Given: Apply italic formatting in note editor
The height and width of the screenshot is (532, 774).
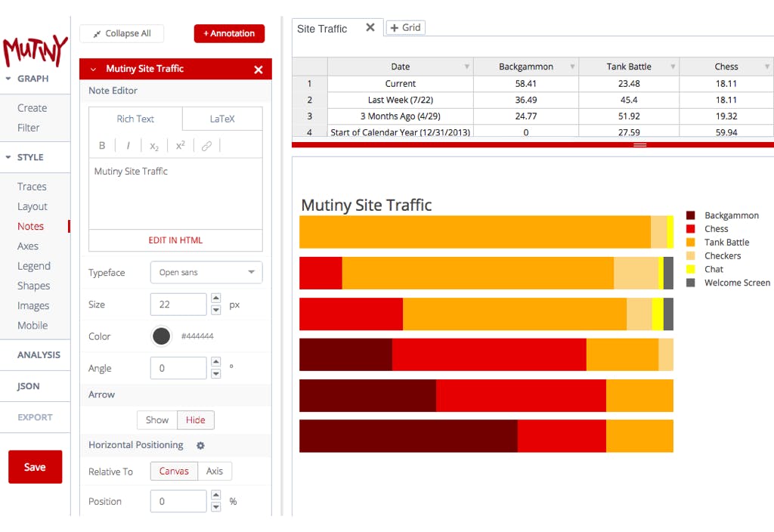Looking at the screenshot, I should (x=128, y=146).
